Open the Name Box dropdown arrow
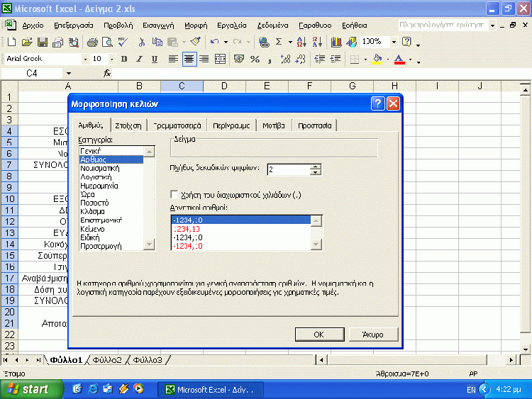Screen dimensions: 532x399 [x=69, y=73]
